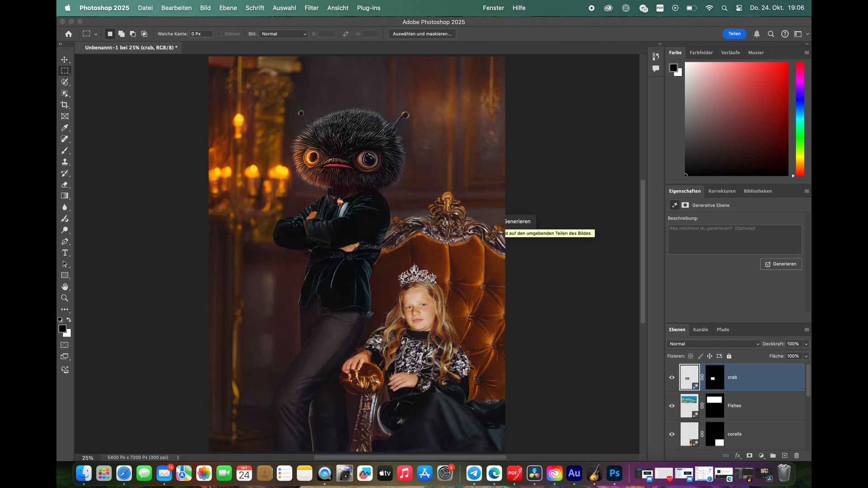Select the Crop tool
The height and width of the screenshot is (488, 868).
pyautogui.click(x=65, y=105)
